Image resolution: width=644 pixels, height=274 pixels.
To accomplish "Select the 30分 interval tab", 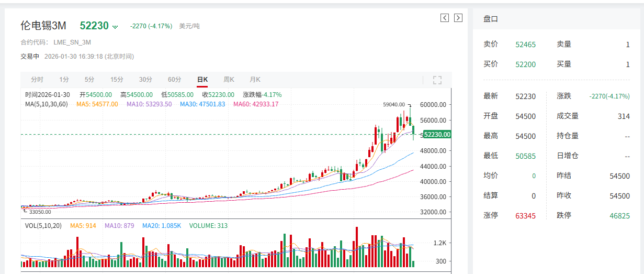I will tap(145, 80).
